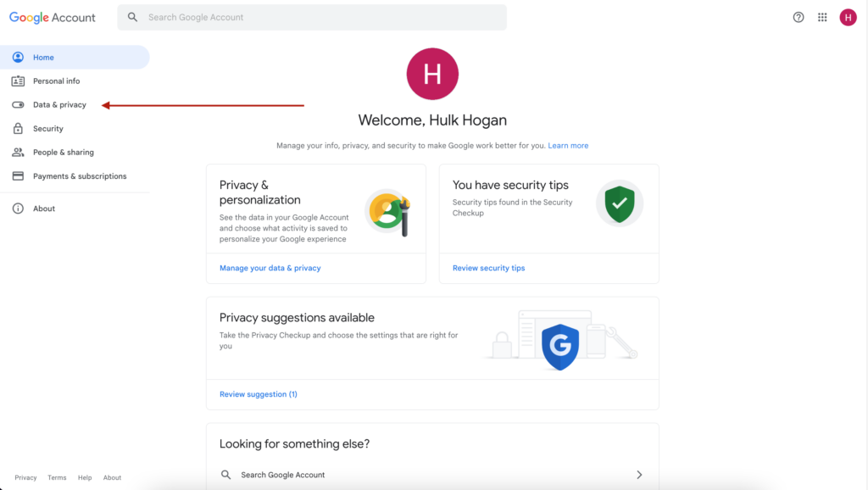Open the Google apps grid icon
The height and width of the screenshot is (490, 868).
pyautogui.click(x=822, y=17)
